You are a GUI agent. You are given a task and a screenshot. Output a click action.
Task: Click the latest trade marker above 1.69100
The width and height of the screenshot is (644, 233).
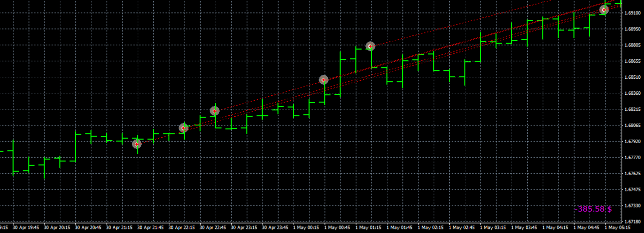pos(604,9)
